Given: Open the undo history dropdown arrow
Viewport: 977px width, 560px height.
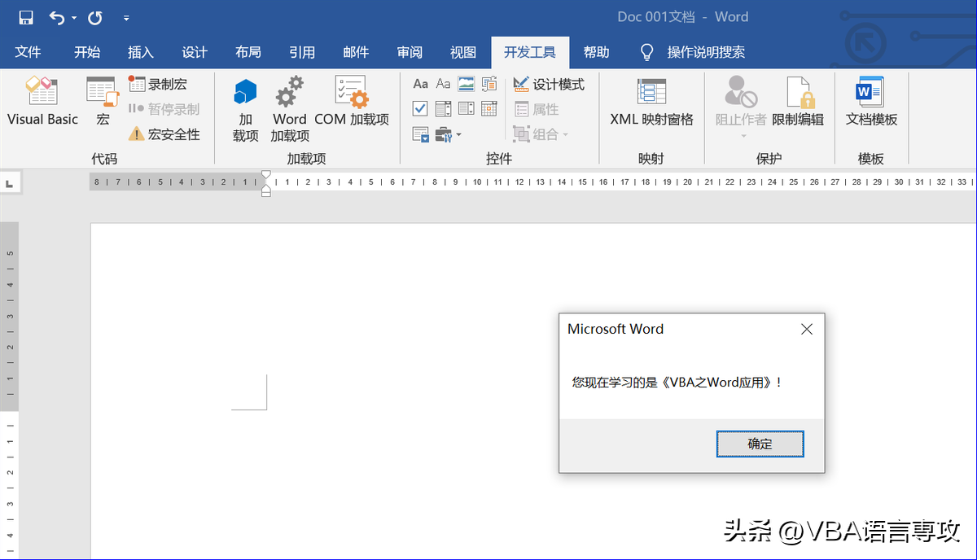Looking at the screenshot, I should pyautogui.click(x=74, y=18).
